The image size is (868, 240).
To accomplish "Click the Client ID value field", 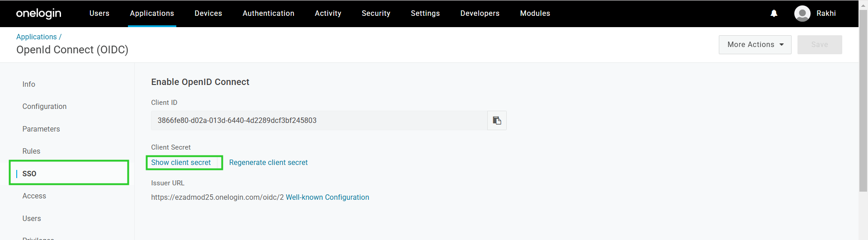I will [x=319, y=120].
